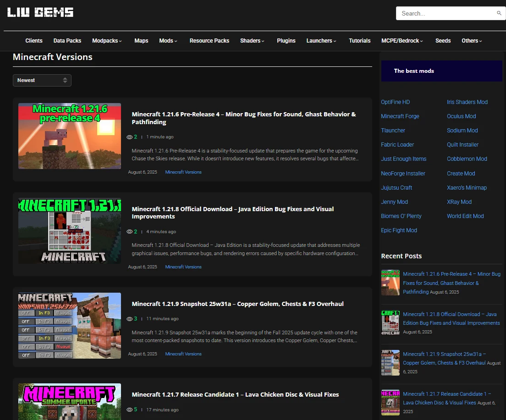Go to the Seeds menu item
This screenshot has height=420, width=506.
(x=443, y=41)
